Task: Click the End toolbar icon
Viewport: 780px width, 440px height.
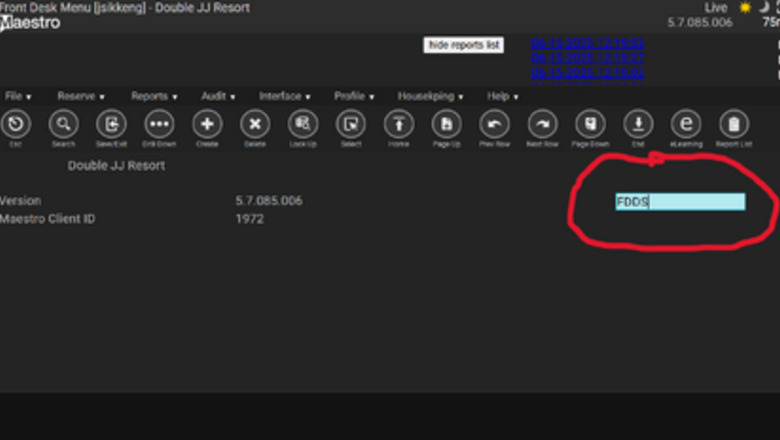Action: (x=638, y=124)
